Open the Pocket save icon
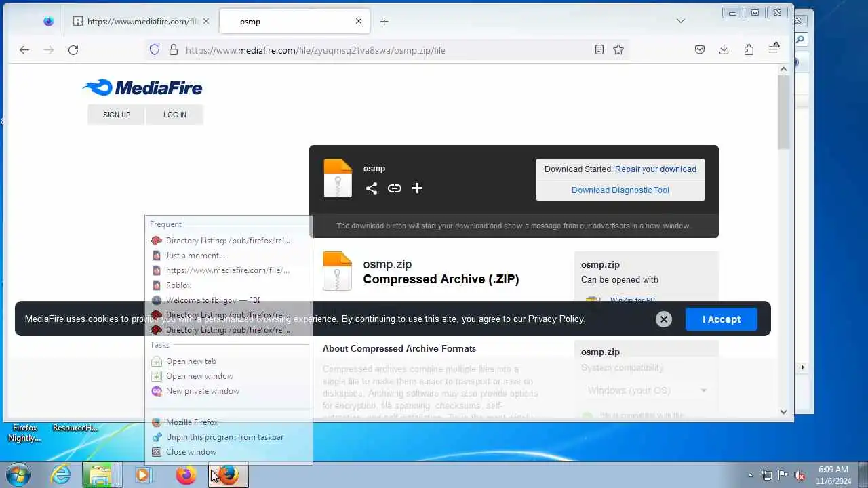The height and width of the screenshot is (488, 868). 700,49
